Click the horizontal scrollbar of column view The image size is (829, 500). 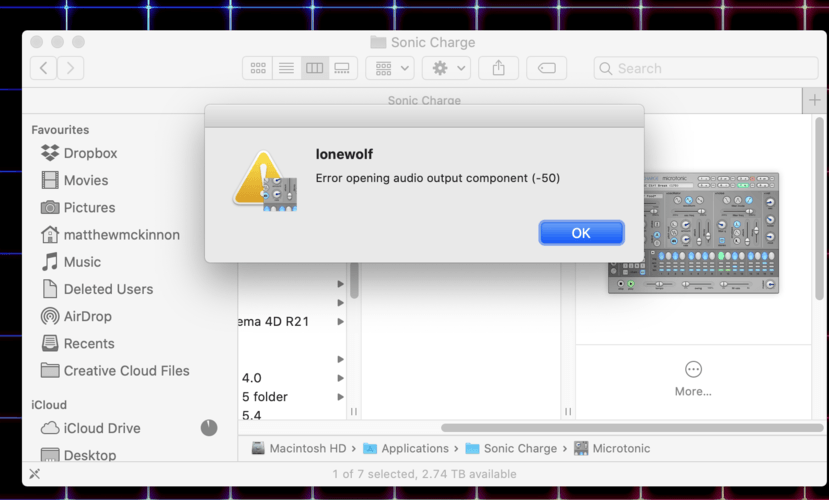tap(632, 428)
